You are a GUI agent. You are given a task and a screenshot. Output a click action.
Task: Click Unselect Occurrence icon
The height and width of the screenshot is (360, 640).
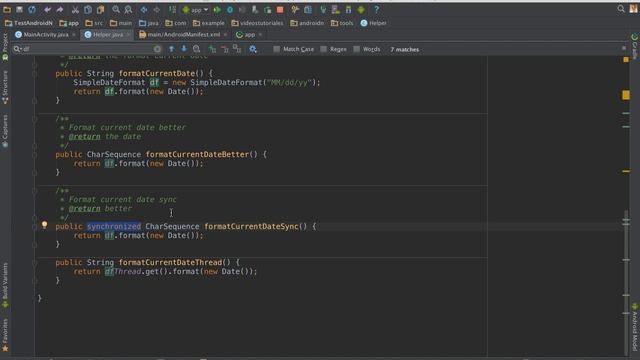pos(224,49)
